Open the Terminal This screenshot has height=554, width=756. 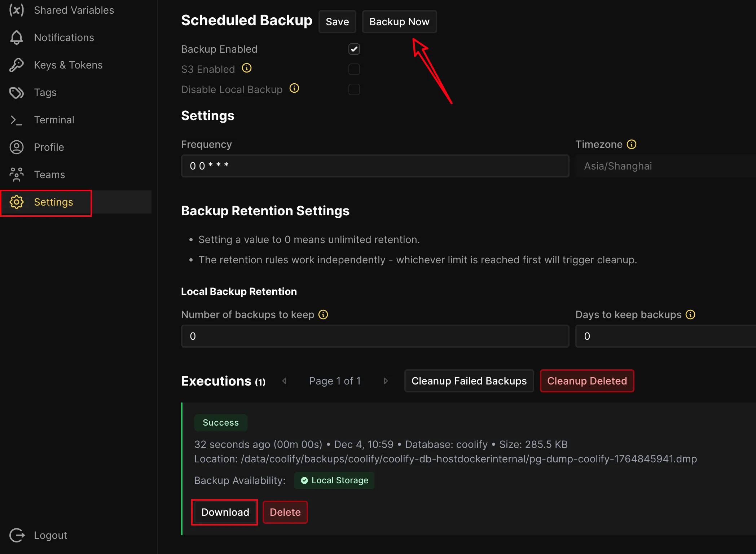[x=54, y=120]
